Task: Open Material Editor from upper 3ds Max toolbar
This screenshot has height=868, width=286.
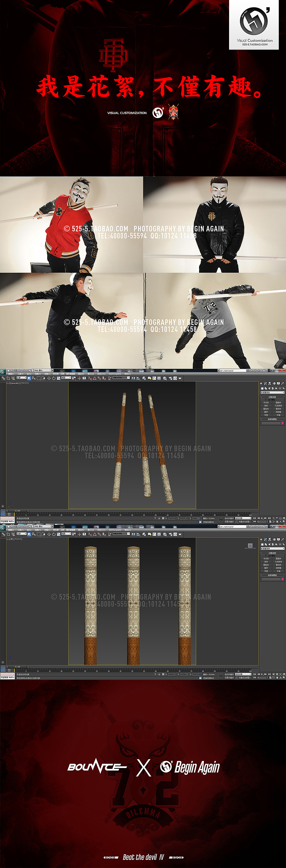Action: tap(165, 378)
